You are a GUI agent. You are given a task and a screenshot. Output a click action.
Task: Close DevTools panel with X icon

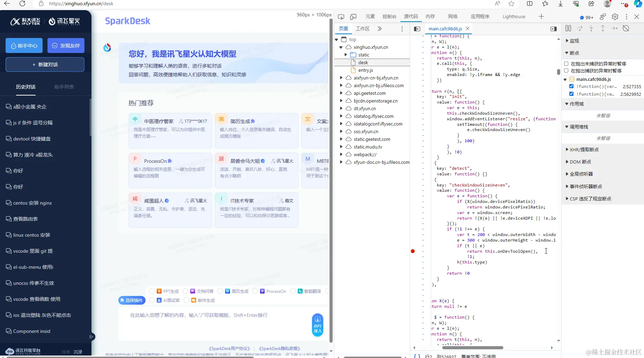(x=637, y=17)
